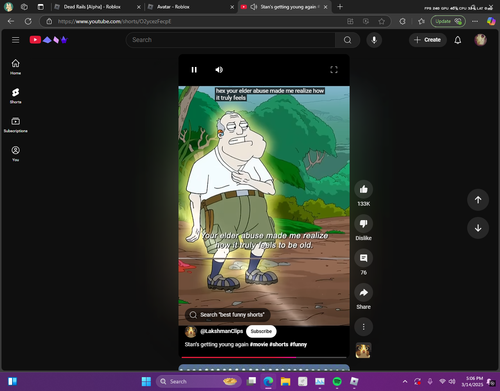
Task: Click the Update button in Edge
Action: [448, 21]
